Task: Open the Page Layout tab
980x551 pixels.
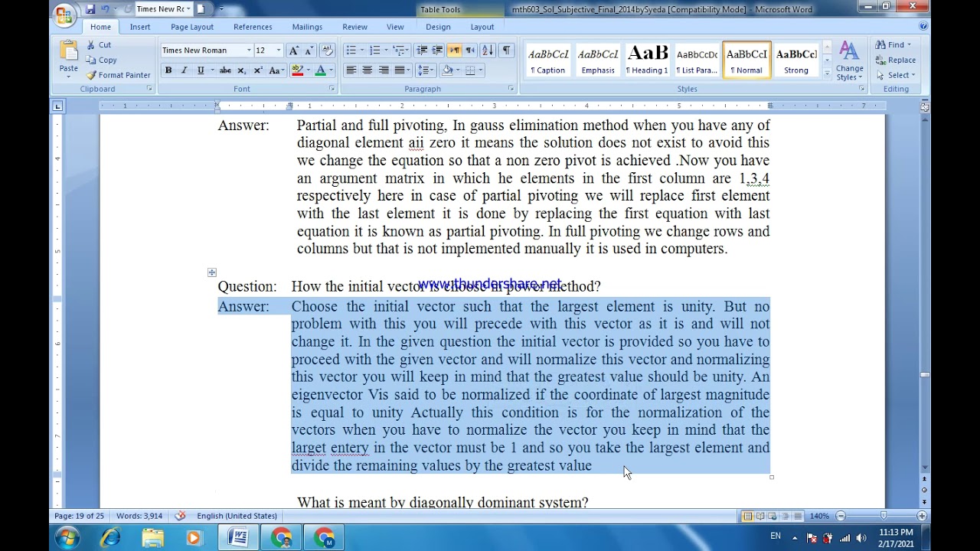Action: (x=192, y=27)
